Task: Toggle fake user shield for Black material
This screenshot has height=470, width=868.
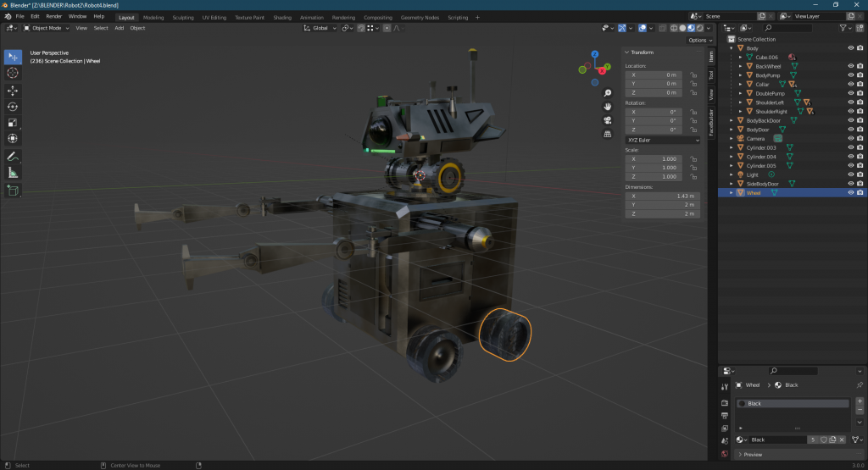Action: click(823, 440)
